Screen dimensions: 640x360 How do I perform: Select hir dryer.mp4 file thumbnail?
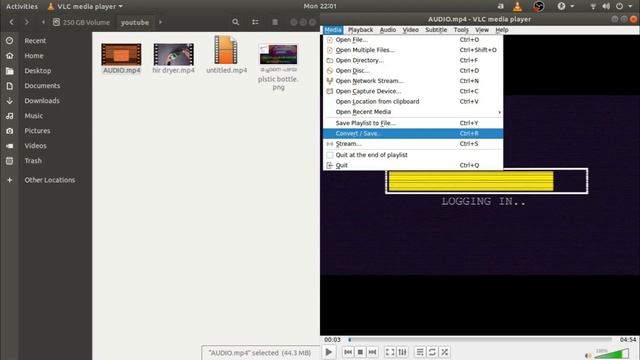173,54
